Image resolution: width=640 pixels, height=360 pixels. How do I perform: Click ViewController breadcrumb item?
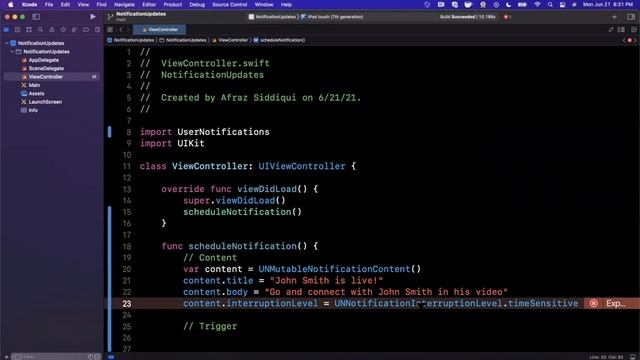point(230,40)
